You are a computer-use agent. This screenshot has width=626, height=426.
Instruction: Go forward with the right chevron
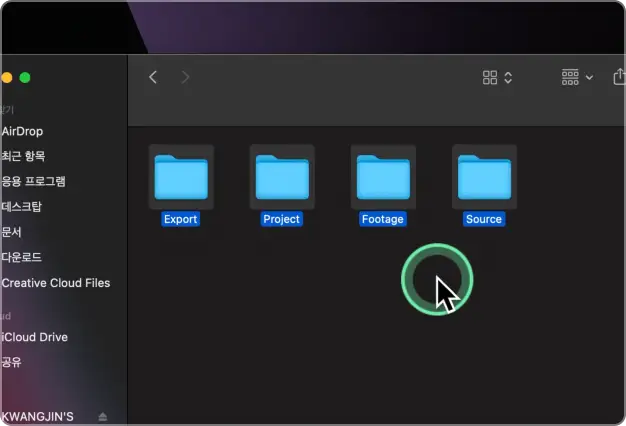pos(185,77)
